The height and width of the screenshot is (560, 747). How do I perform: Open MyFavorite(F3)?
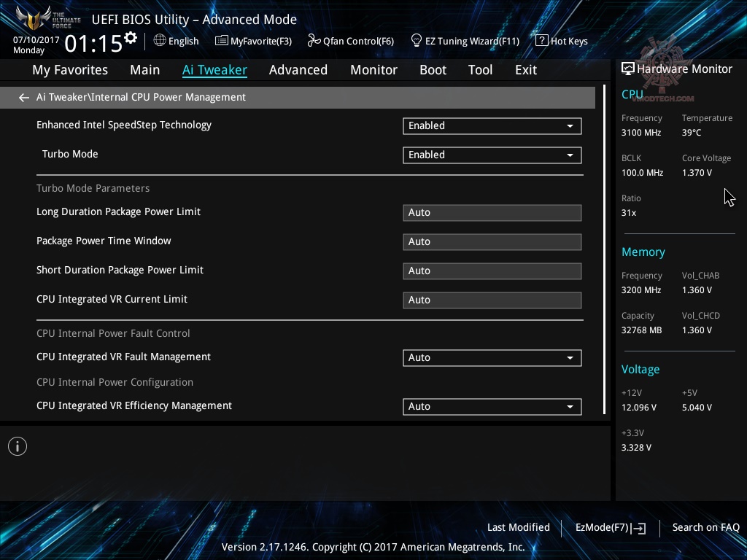253,41
